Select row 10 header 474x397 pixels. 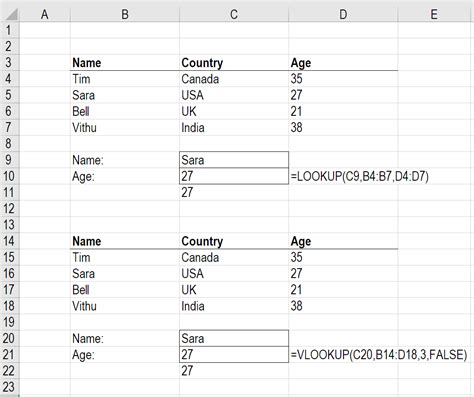9,176
